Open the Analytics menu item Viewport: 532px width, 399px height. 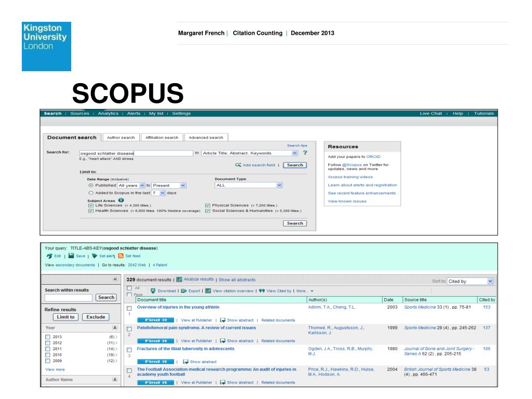tap(108, 113)
